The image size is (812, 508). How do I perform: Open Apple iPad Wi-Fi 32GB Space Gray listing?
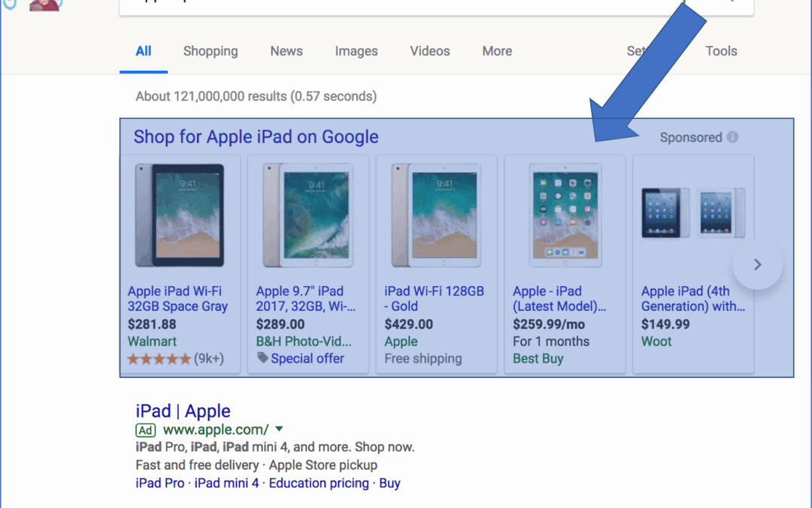click(x=177, y=299)
